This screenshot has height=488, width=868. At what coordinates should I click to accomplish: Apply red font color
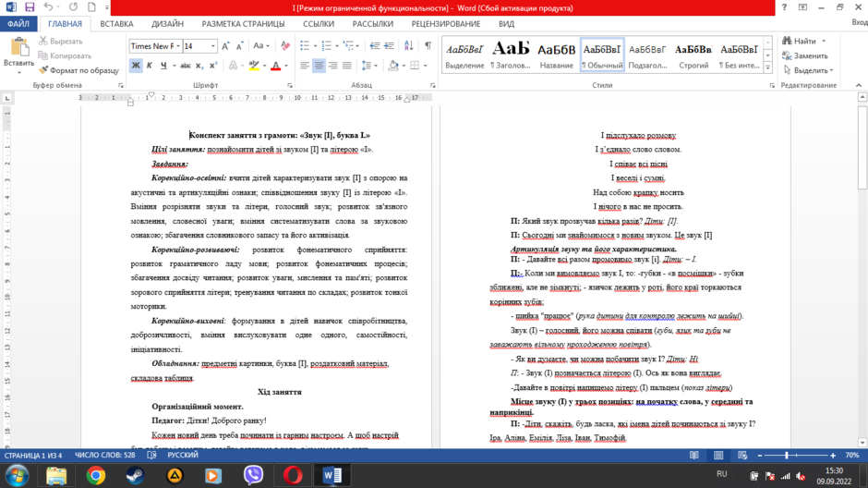pos(276,66)
